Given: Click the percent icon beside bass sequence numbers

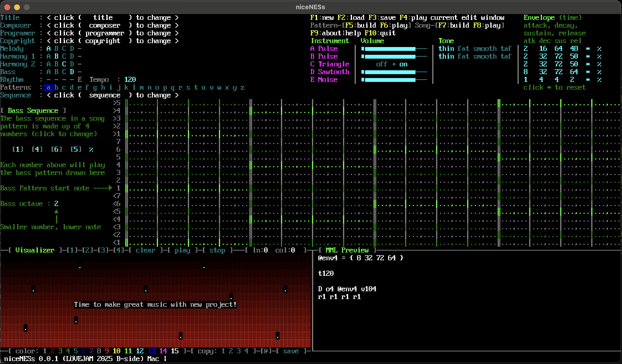Looking at the screenshot, I should click(91, 150).
